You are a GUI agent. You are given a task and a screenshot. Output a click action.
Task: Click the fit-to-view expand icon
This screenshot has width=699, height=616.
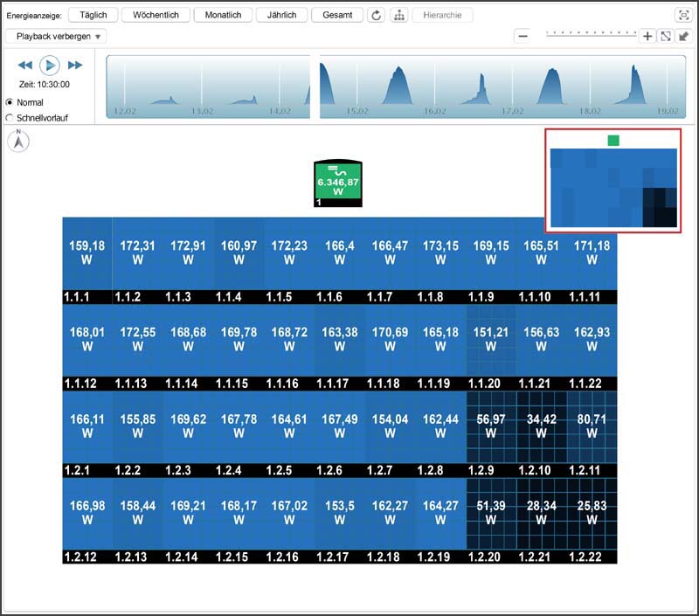665,36
